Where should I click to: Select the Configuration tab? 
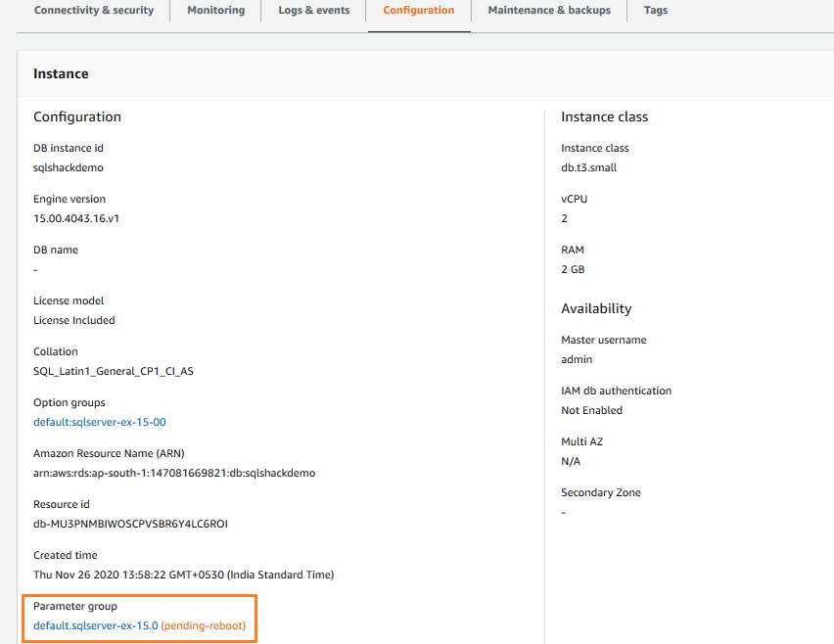click(x=419, y=11)
